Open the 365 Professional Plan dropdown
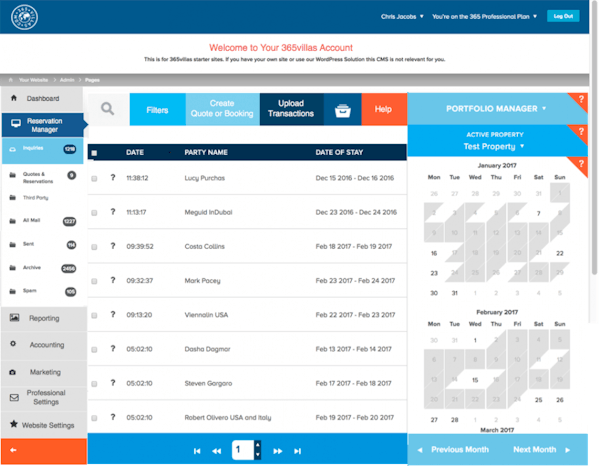The width and height of the screenshot is (600, 466). point(484,16)
